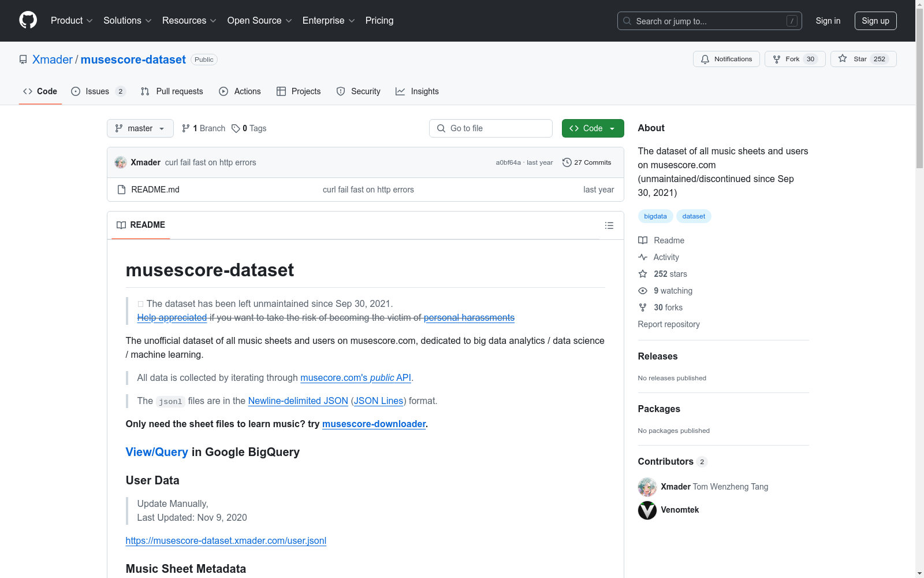Viewport: 924px width, 578px height.
Task: Open the Packages section heading
Action: [659, 409]
